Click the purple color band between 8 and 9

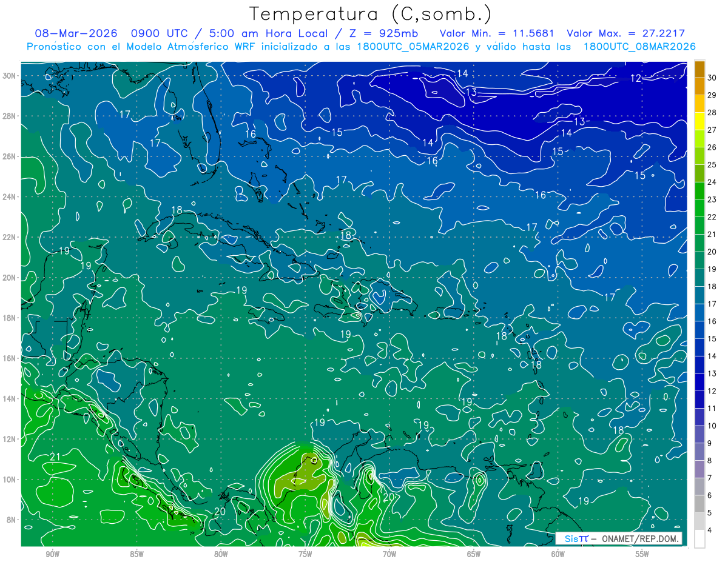pos(699,452)
